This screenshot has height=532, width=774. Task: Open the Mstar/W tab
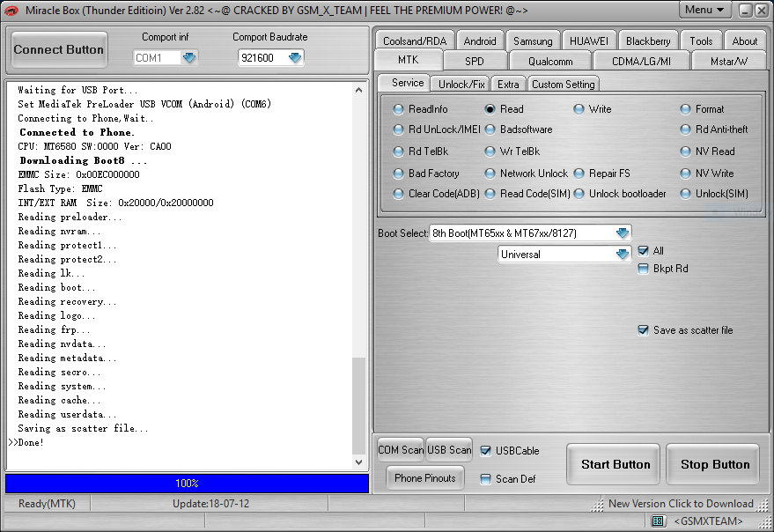pyautogui.click(x=728, y=62)
